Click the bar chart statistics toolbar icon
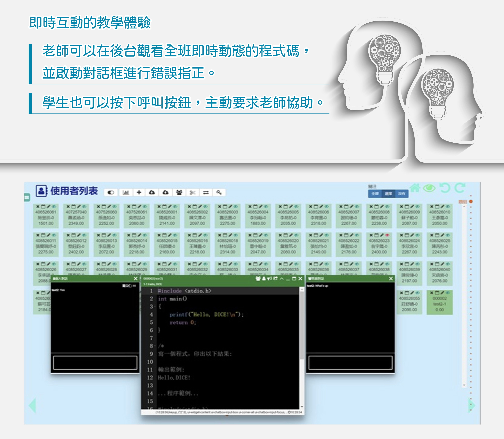504x439 pixels. pyautogui.click(x=126, y=193)
